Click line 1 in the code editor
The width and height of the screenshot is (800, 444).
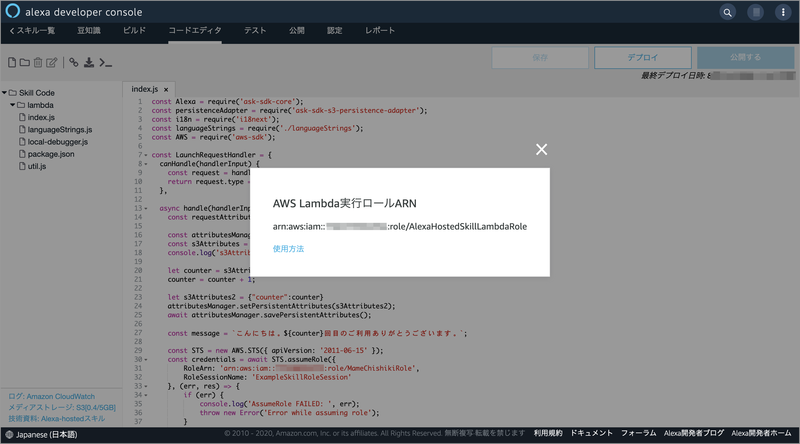(227, 102)
